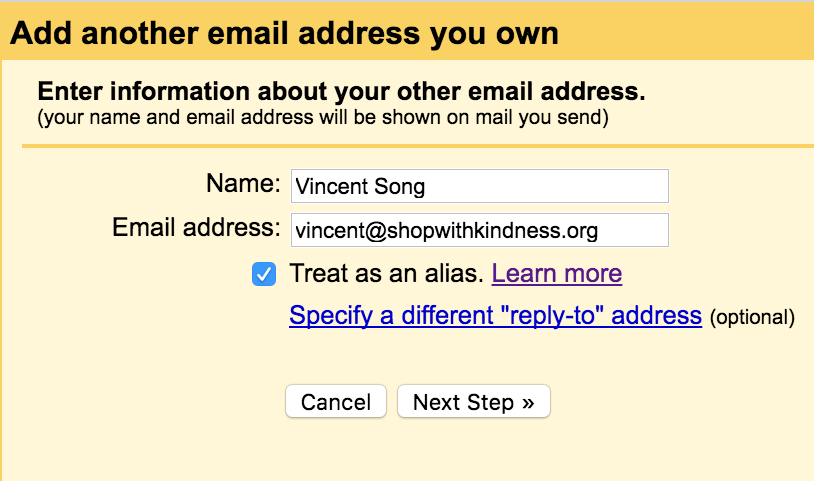Image resolution: width=814 pixels, height=481 pixels.
Task: Click the Name input field
Action: [x=480, y=186]
